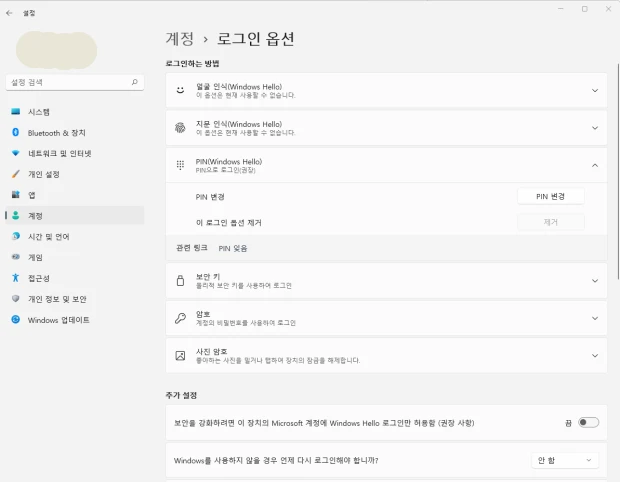Select Windows 업데이트 in sidebar
This screenshot has height=482, width=620.
click(x=75, y=319)
